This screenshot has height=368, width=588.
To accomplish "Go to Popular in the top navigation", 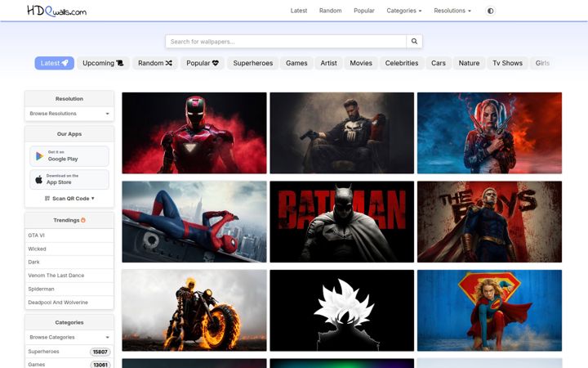I will coord(363,11).
